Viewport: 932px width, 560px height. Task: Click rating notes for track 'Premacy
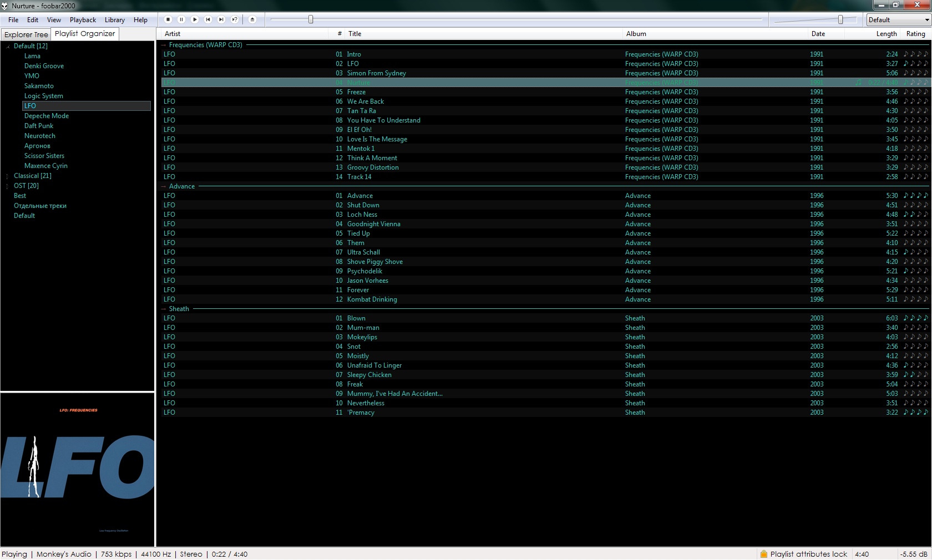916,413
